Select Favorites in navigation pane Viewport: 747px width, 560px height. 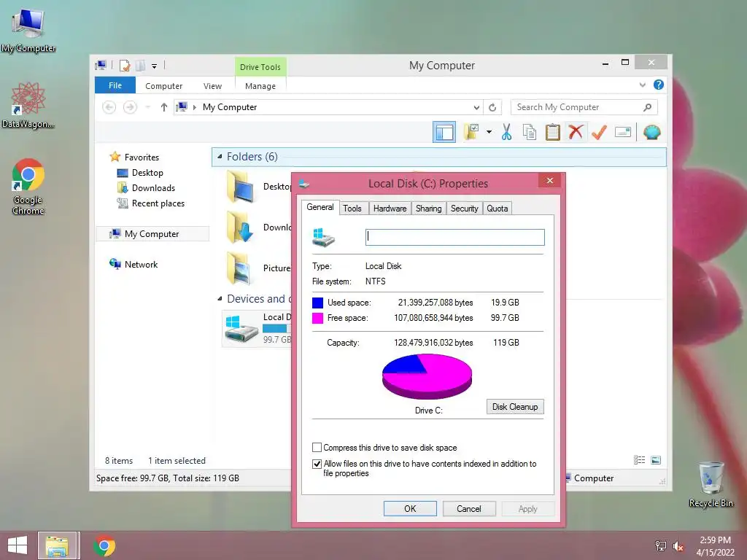(142, 157)
